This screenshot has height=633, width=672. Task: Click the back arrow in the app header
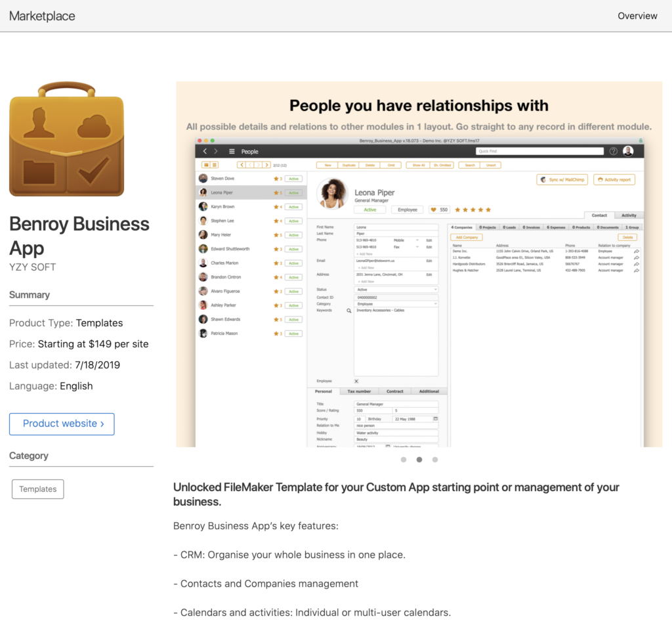[x=205, y=152]
